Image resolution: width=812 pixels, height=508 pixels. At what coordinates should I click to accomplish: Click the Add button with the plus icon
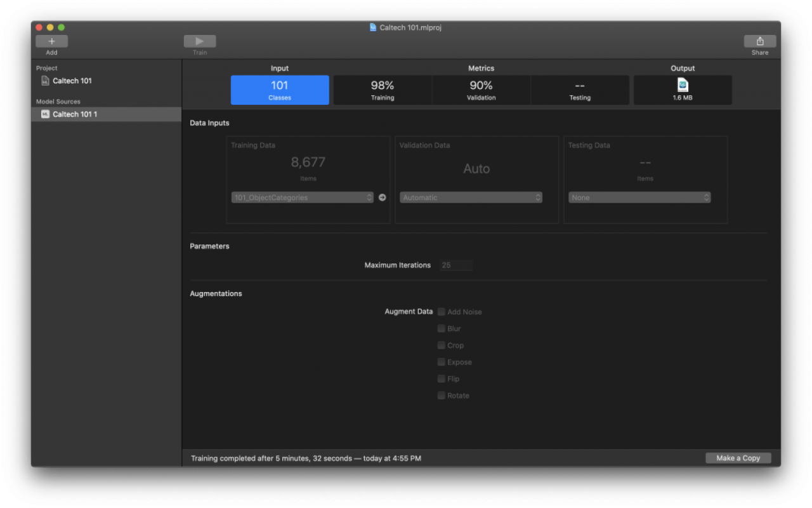pyautogui.click(x=51, y=41)
